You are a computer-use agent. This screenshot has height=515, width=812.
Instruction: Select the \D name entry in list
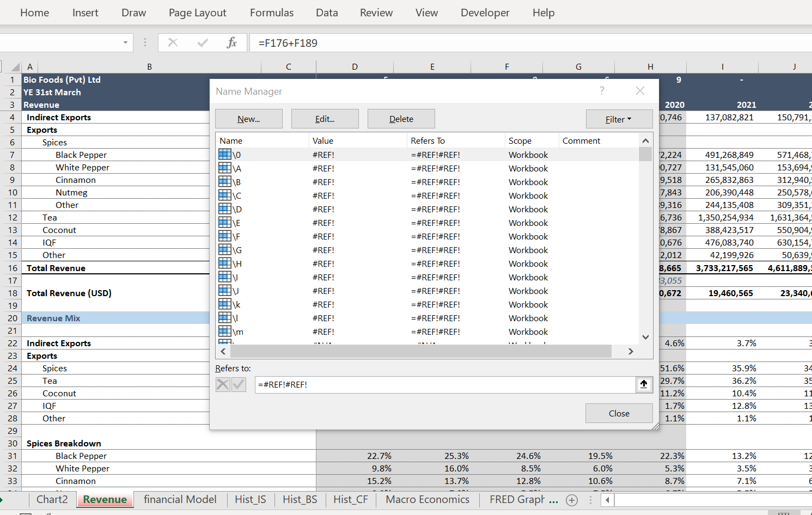coord(237,210)
